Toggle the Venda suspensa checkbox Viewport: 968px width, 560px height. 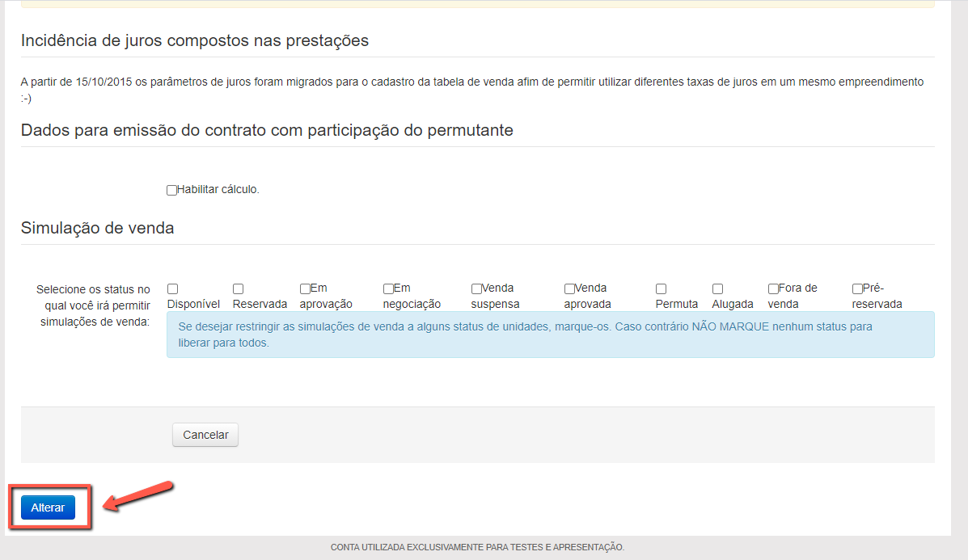476,288
